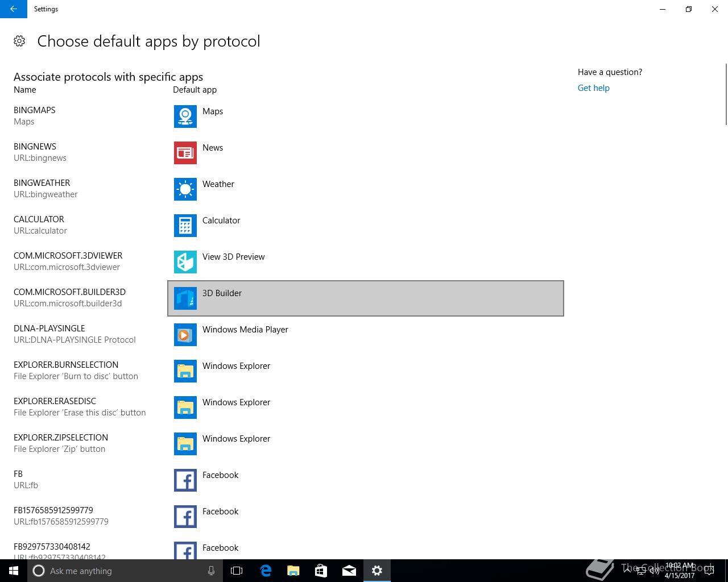Click Facebook icon for FB929757330408142
The height and width of the screenshot is (582, 728).
[x=185, y=550]
